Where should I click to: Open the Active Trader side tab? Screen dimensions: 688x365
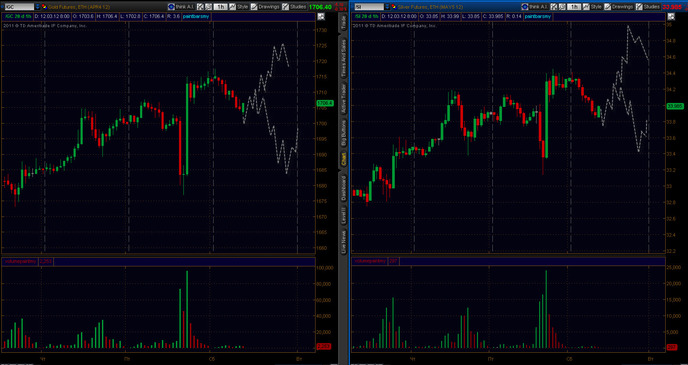tap(344, 99)
